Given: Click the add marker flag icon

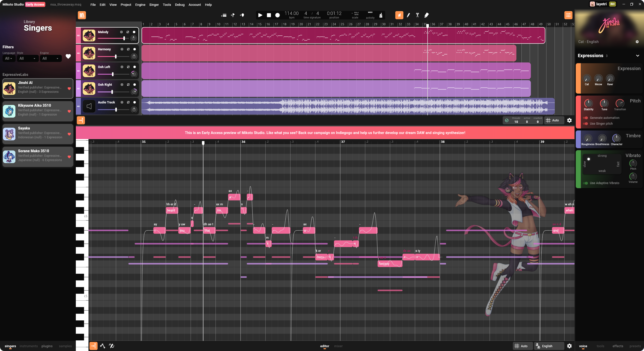Looking at the screenshot, I should [x=233, y=15].
